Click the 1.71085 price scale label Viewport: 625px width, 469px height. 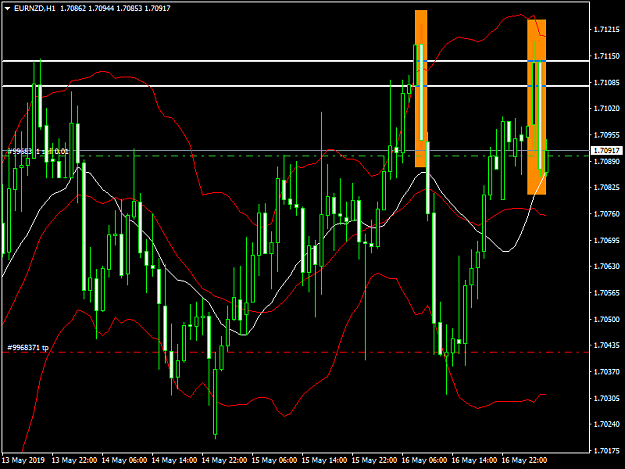pos(607,82)
